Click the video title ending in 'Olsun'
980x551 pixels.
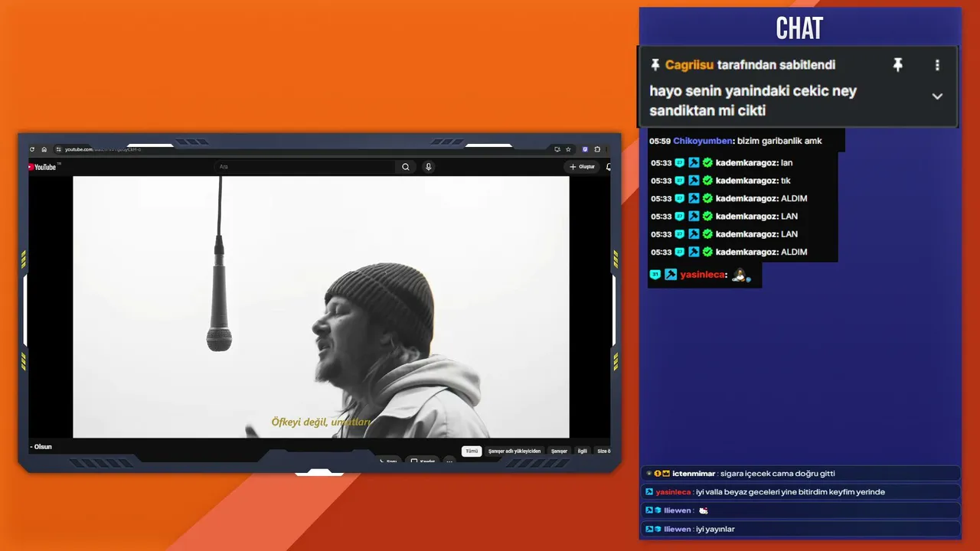41,447
